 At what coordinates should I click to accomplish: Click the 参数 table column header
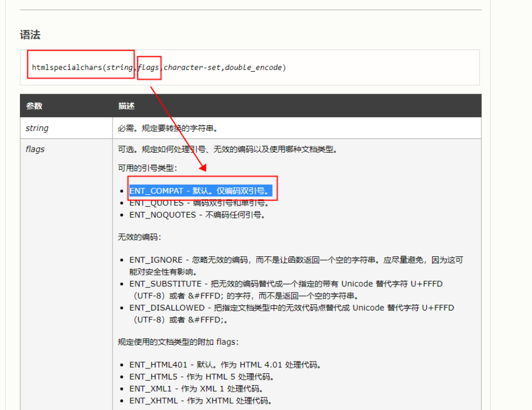[x=34, y=106]
